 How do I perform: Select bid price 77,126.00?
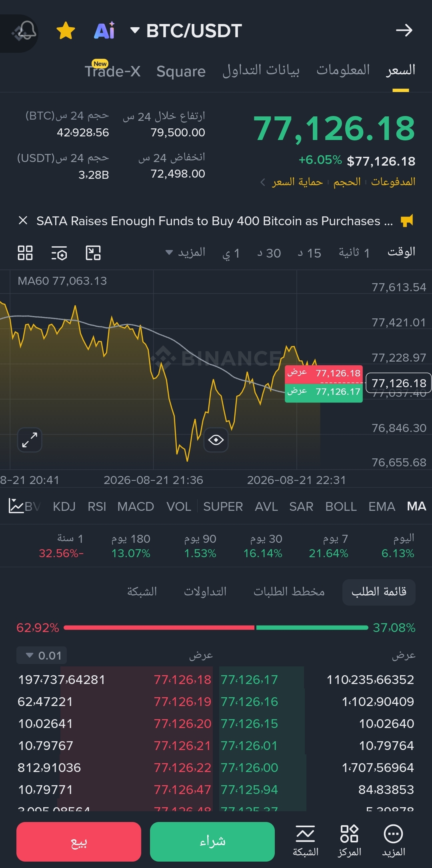[x=249, y=768]
